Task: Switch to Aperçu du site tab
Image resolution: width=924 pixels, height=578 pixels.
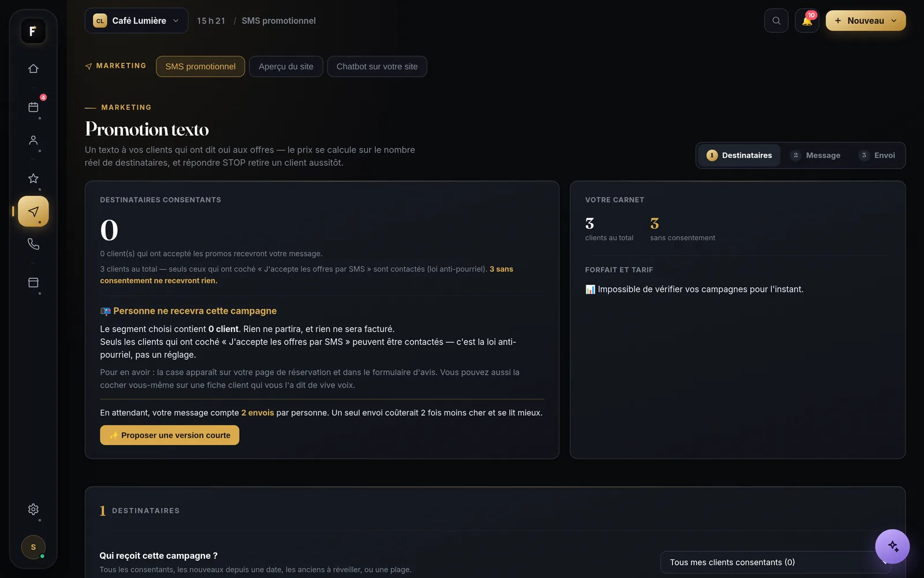Action: pos(286,66)
